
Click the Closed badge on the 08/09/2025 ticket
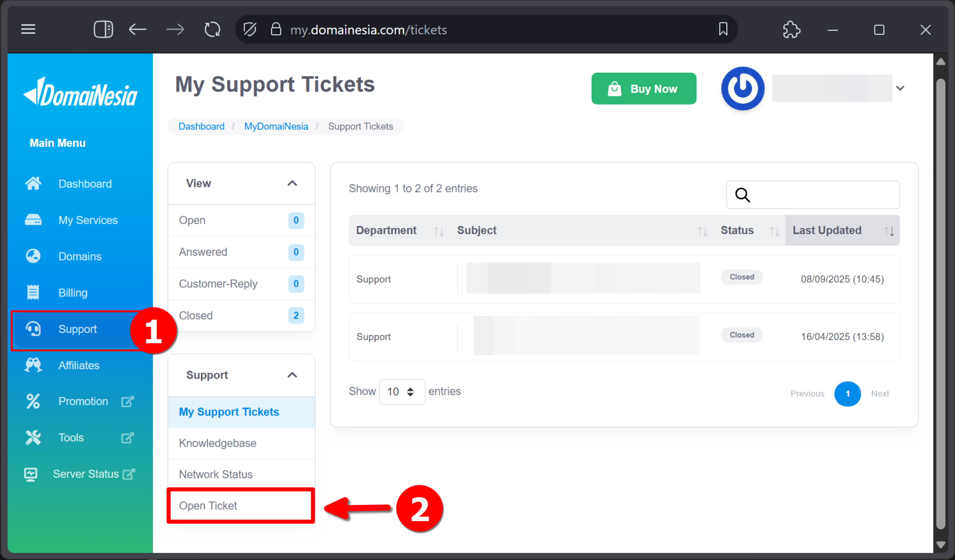coord(742,277)
